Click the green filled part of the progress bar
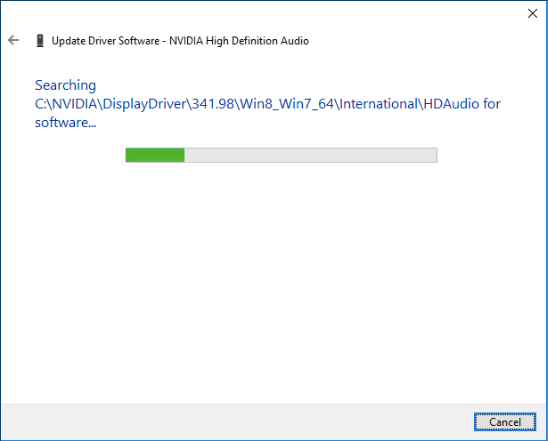Viewport: 548px width, 441px height. [x=155, y=155]
